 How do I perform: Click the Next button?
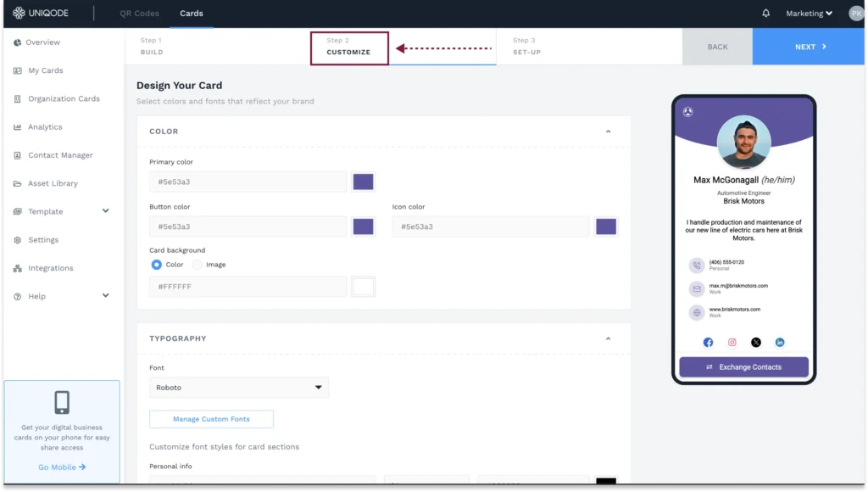(808, 48)
